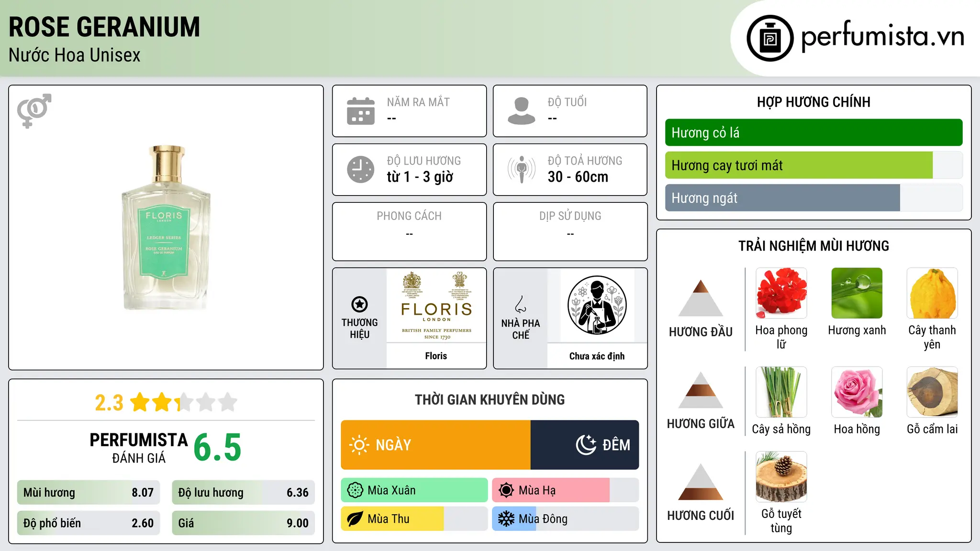The width and height of the screenshot is (980, 551).
Task: Click the 6.5 Perfumista rating number
Action: 217,448
